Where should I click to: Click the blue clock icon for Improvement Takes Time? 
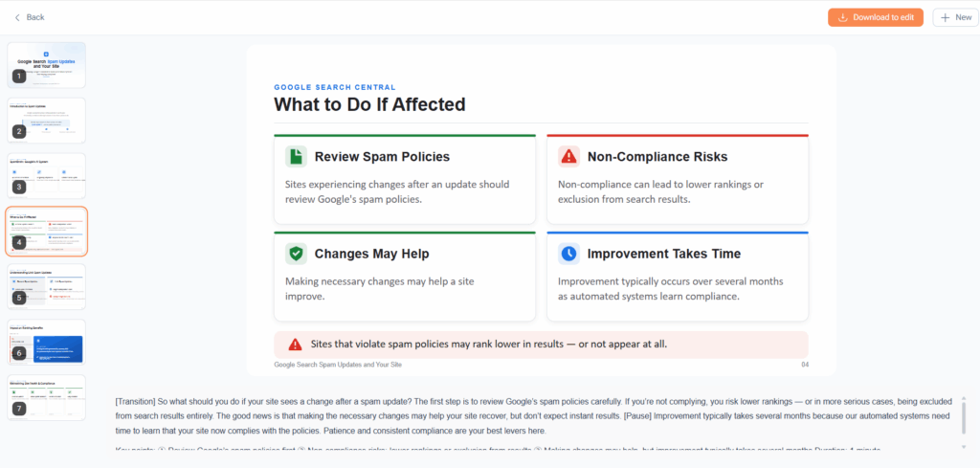pyautogui.click(x=568, y=254)
